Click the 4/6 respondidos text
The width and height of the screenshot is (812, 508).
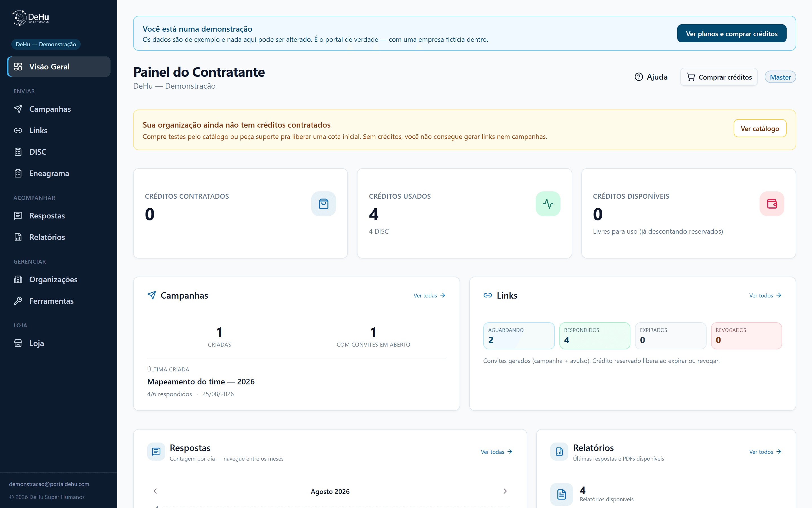point(169,394)
